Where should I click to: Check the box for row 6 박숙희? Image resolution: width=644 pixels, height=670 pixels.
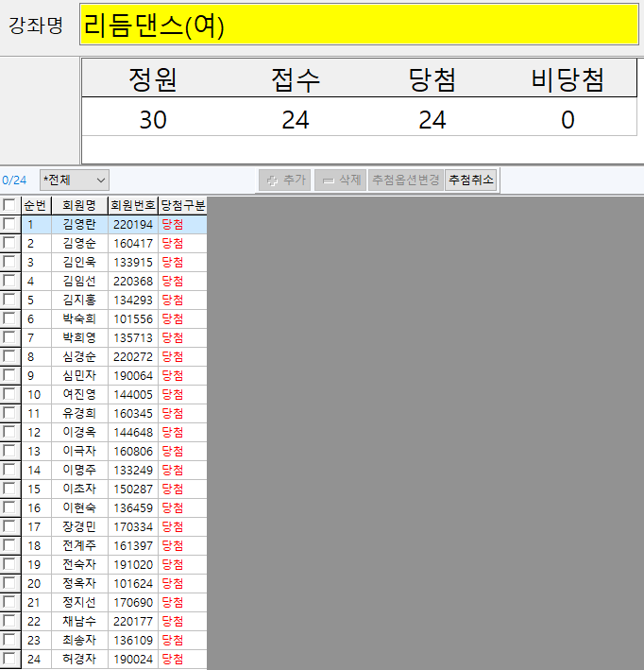click(8, 318)
